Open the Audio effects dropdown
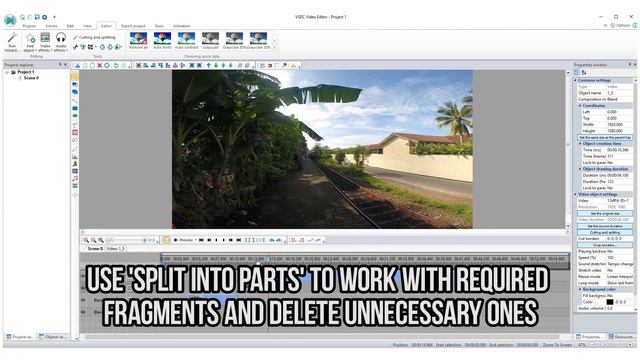 click(61, 42)
